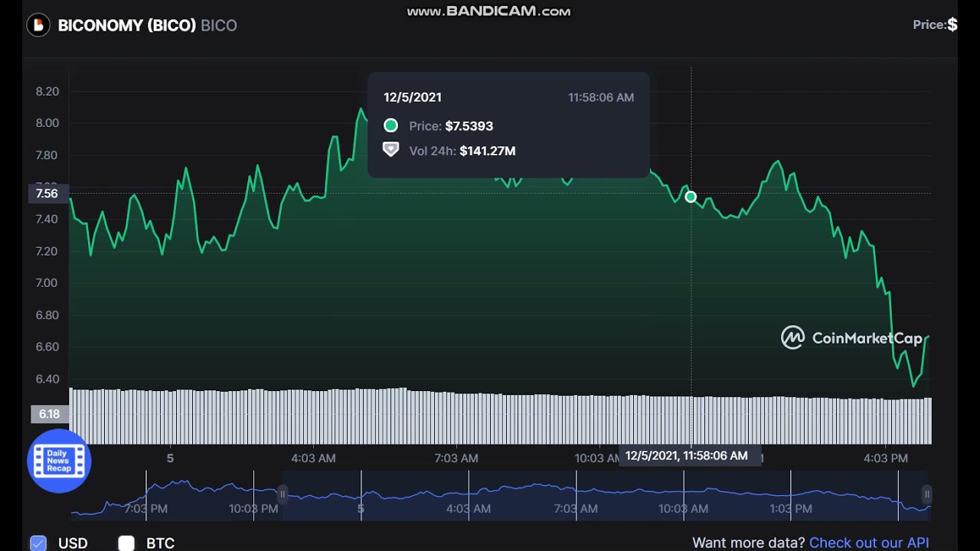The height and width of the screenshot is (551, 980).
Task: Select the 7.56 current price label
Action: coord(47,194)
